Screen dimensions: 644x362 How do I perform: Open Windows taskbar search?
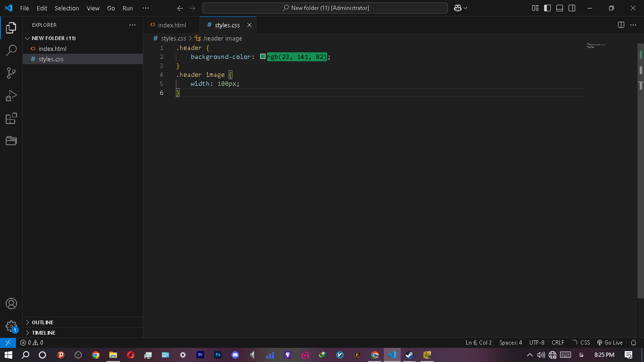(x=25, y=355)
